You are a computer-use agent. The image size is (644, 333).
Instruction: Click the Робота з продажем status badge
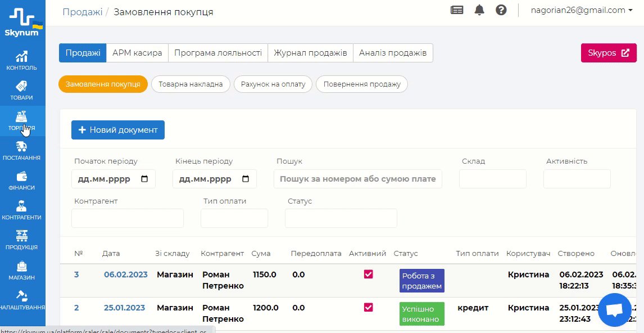click(x=422, y=281)
